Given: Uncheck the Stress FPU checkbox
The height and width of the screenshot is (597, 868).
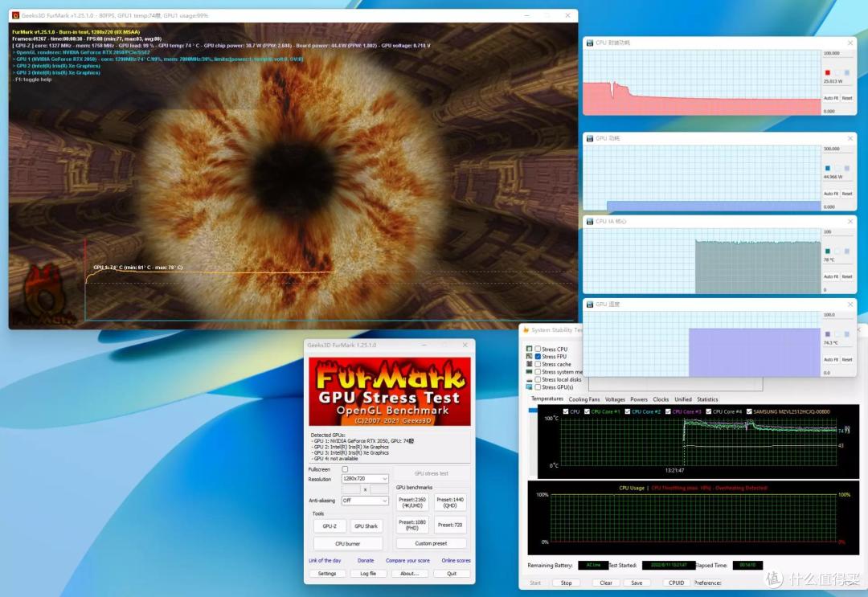Looking at the screenshot, I should (x=538, y=357).
